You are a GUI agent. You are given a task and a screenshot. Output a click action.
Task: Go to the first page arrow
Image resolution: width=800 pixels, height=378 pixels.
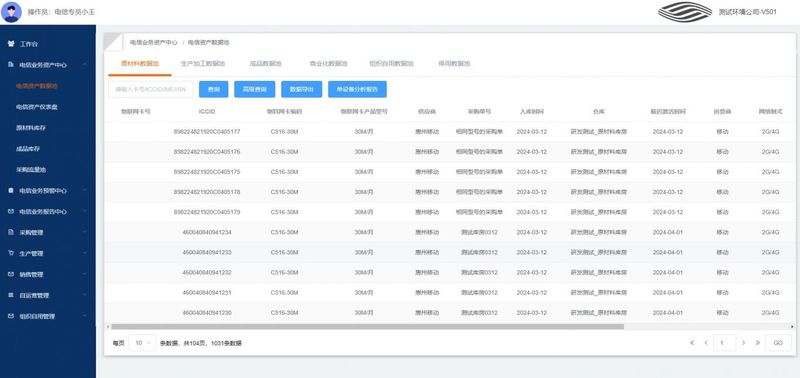pos(692,343)
